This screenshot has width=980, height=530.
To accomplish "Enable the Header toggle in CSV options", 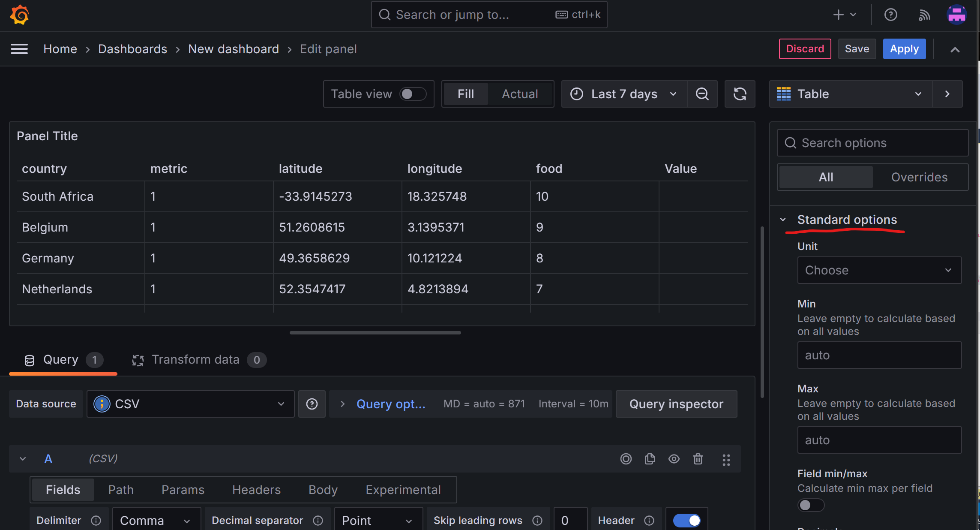I will 686,520.
